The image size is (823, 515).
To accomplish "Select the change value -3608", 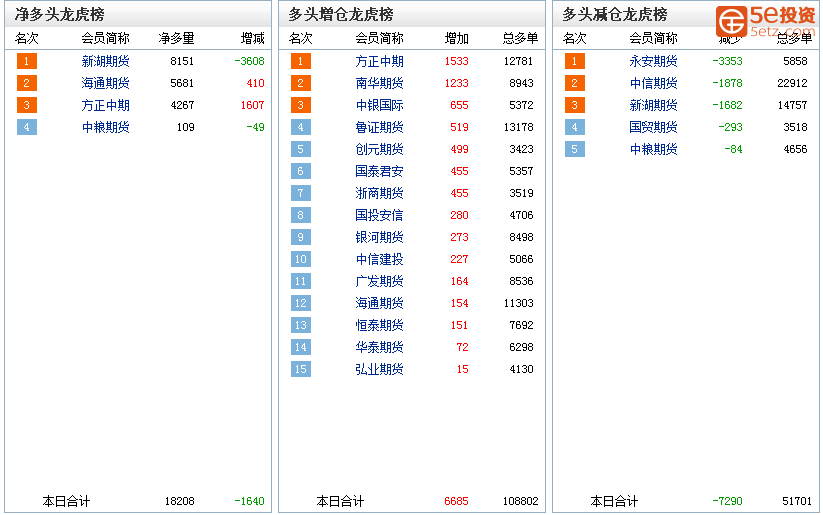I will coord(249,61).
